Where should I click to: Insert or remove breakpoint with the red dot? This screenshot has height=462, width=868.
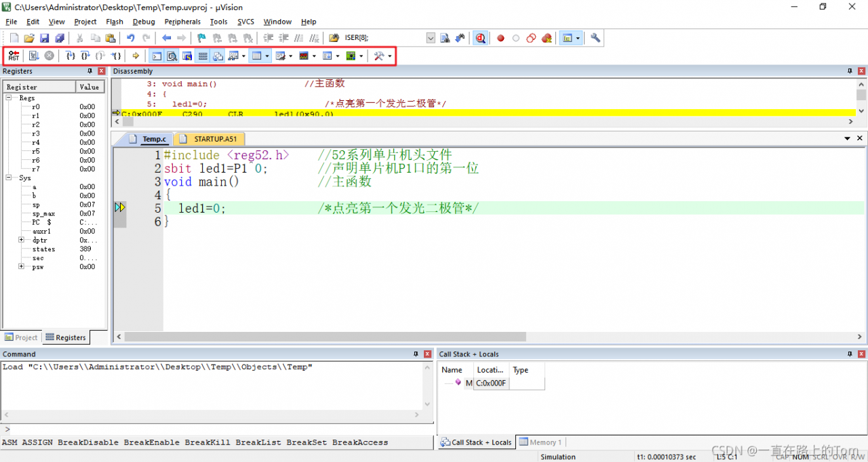click(x=500, y=38)
